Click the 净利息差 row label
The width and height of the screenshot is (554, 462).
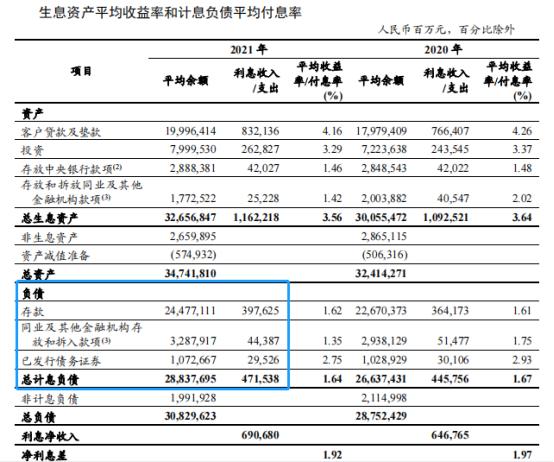[x=44, y=455]
